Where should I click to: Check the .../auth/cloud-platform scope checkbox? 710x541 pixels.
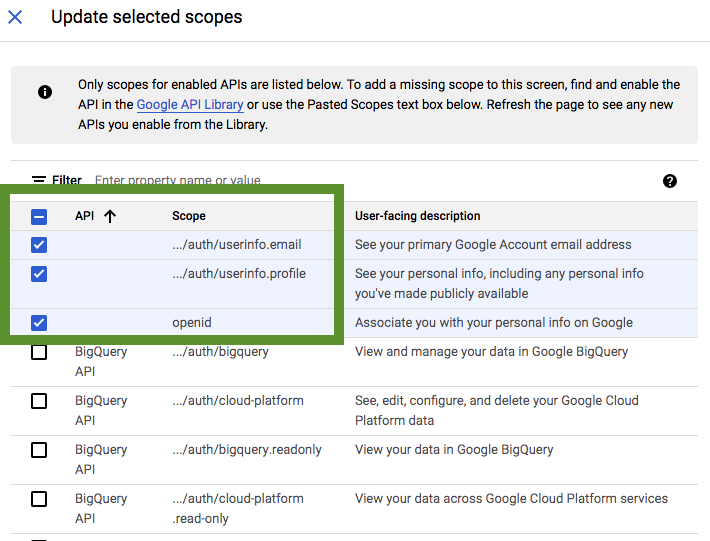click(39, 401)
